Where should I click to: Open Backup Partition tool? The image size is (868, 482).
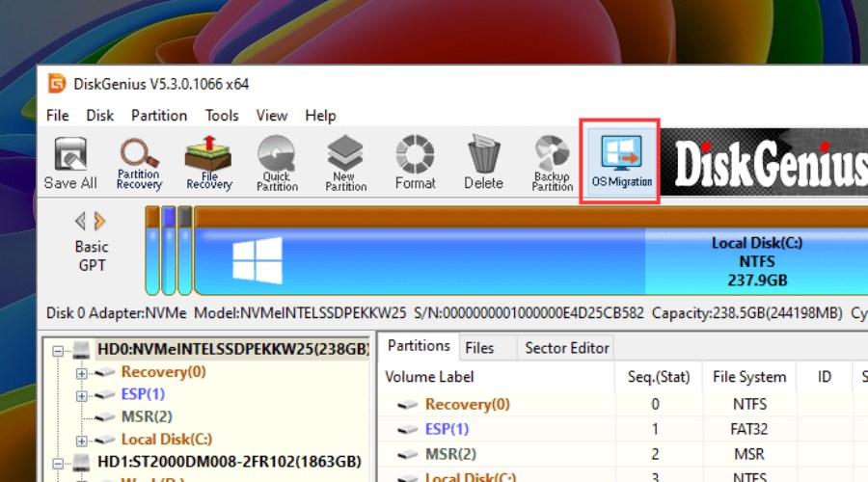[x=552, y=163]
